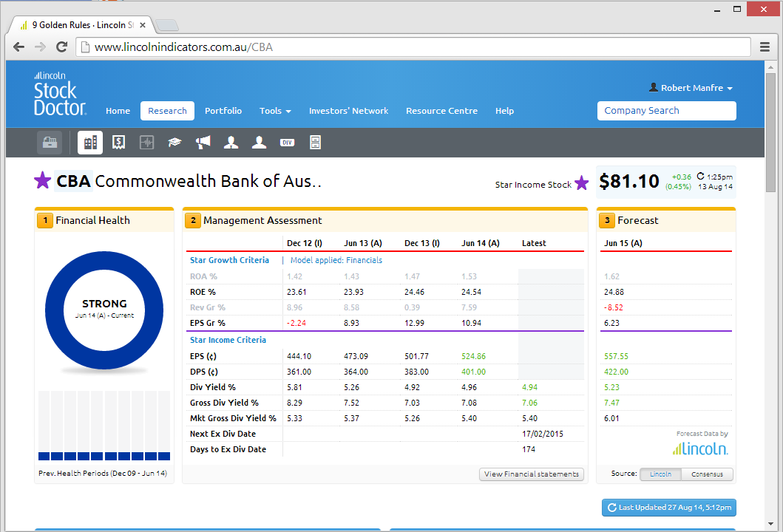
Task: Click the Latest column header
Action: (534, 243)
